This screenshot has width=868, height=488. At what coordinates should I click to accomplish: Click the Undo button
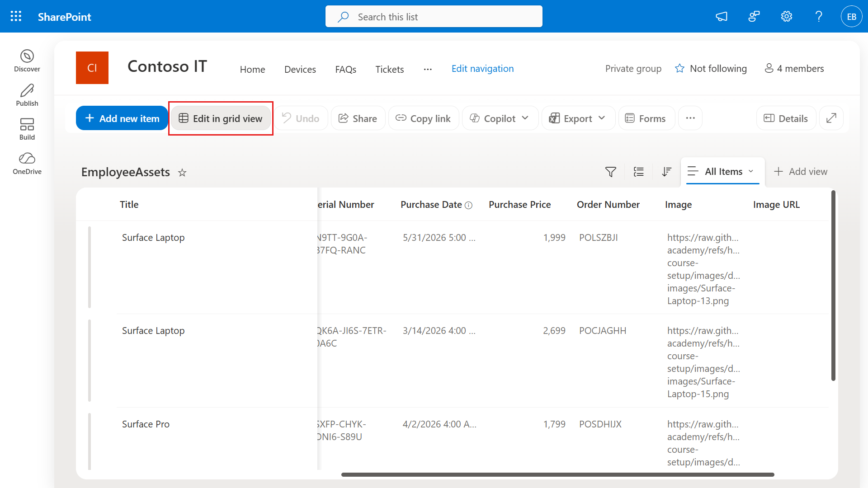(301, 118)
